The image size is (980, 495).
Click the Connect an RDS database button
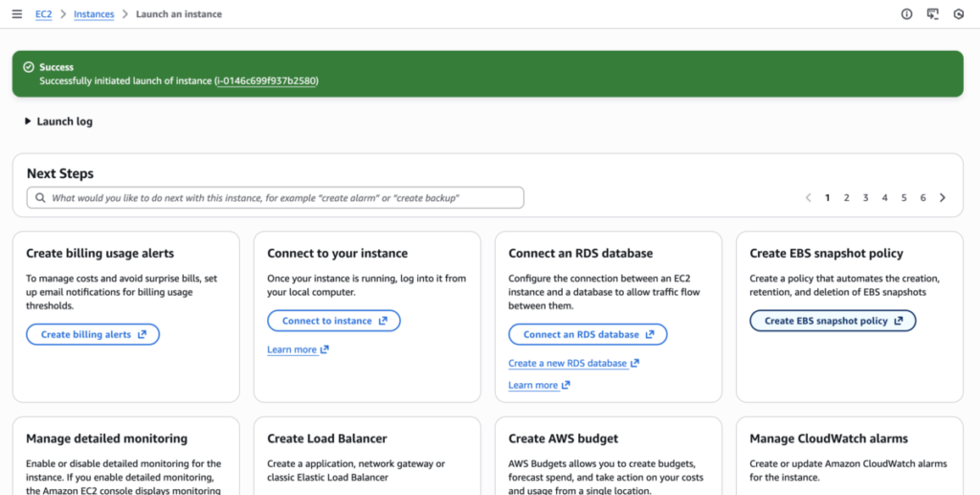coord(588,334)
